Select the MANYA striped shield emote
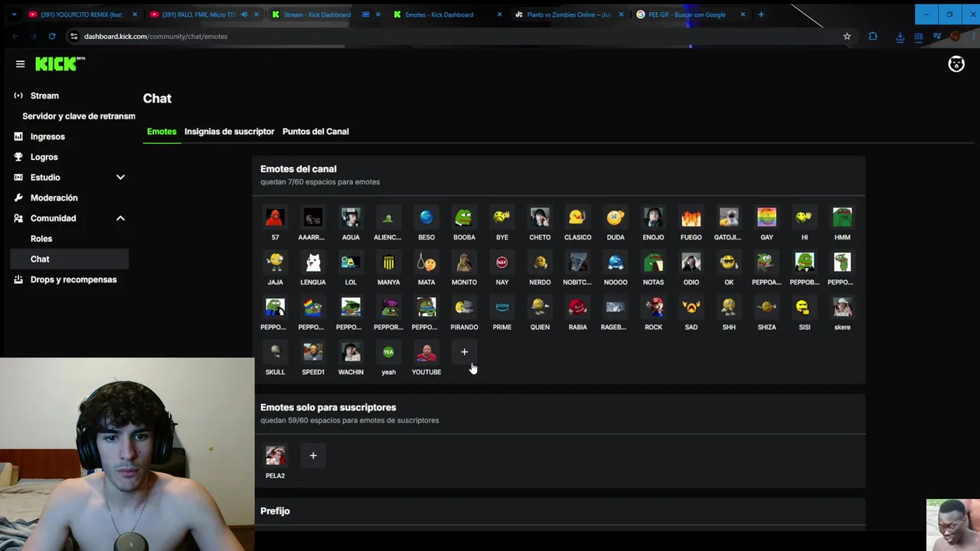 point(388,262)
